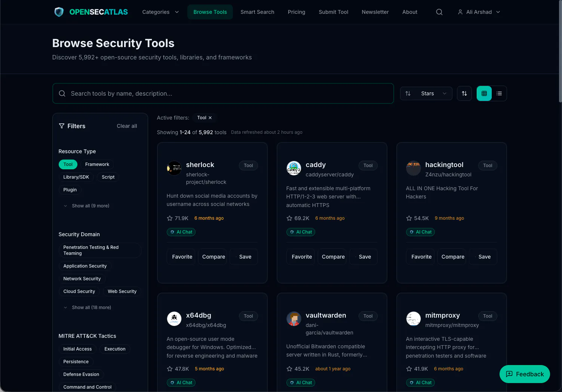Open the Feedback button
Image resolution: width=562 pixels, height=392 pixels.
[525, 374]
